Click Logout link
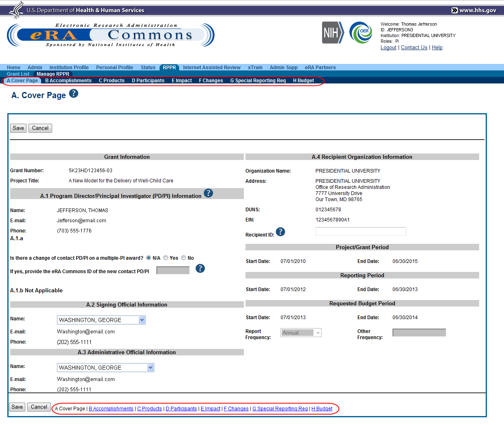This screenshot has height=425, width=504. pos(388,48)
